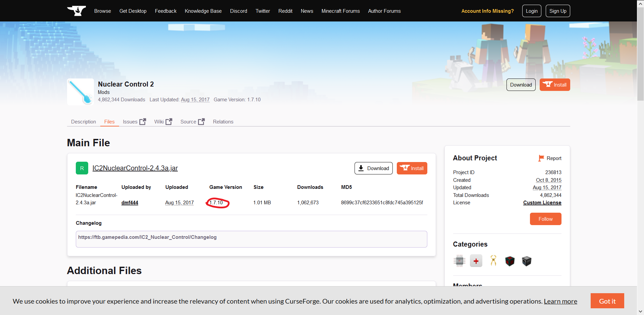Click the Filename cell IC2NuclearControl-2.4.3a.jar in the table

click(97, 199)
